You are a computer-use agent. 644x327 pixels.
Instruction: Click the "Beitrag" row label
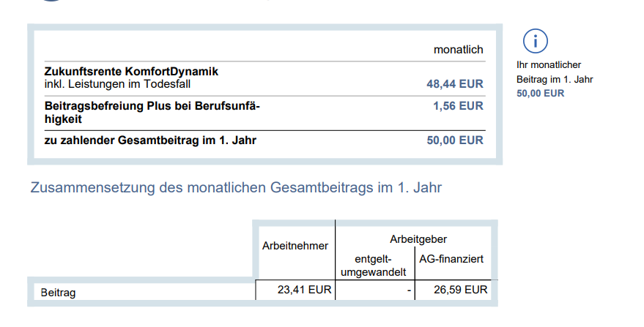point(59,293)
